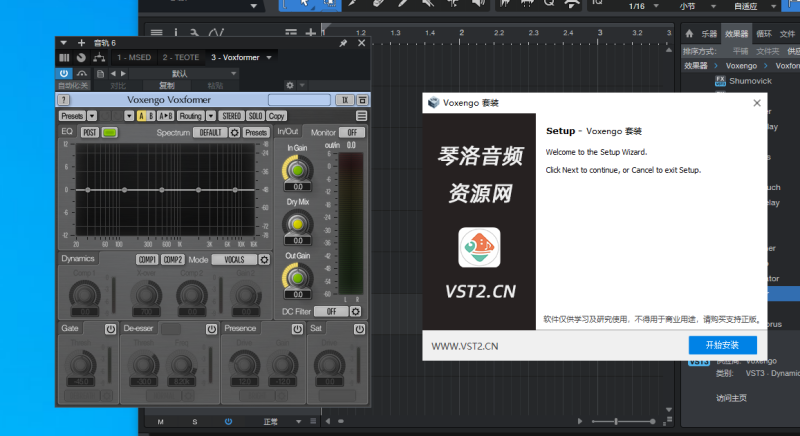Open the channel editor icon in plugin header
This screenshot has width=800, height=436.
(64, 58)
